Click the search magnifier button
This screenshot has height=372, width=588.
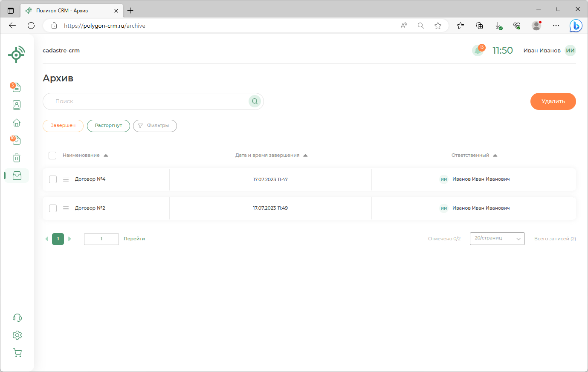pyautogui.click(x=255, y=101)
